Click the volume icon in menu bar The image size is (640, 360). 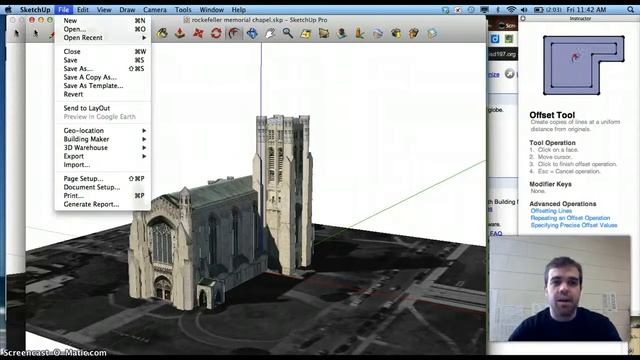click(524, 9)
